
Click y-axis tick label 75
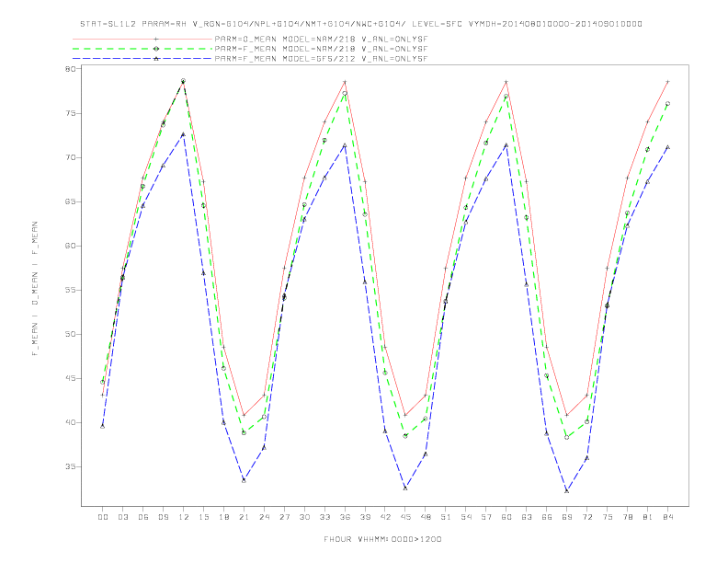[71, 113]
